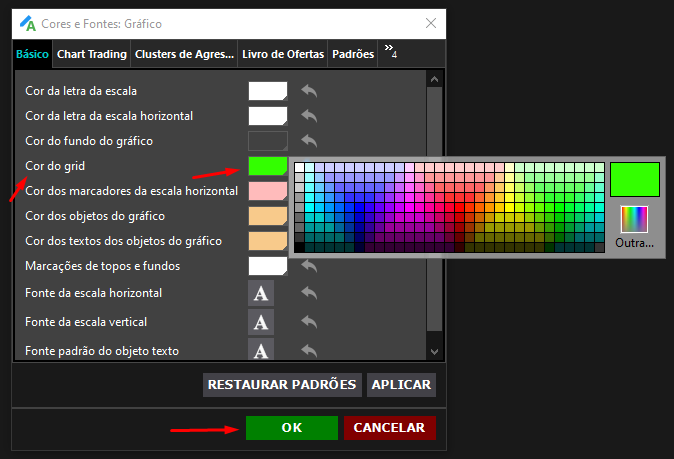Click the scrollbar up arrow

point(435,79)
